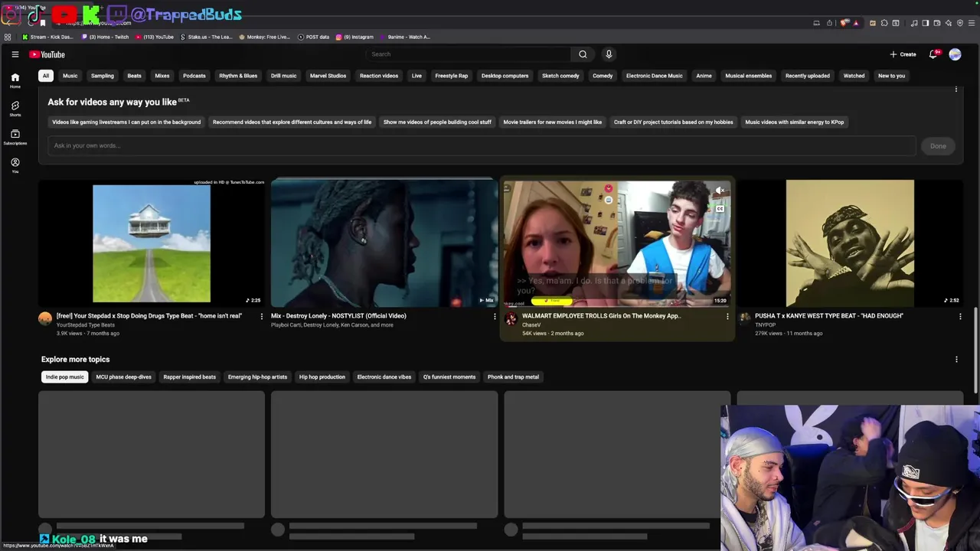Click the search magnifier button

583,54
